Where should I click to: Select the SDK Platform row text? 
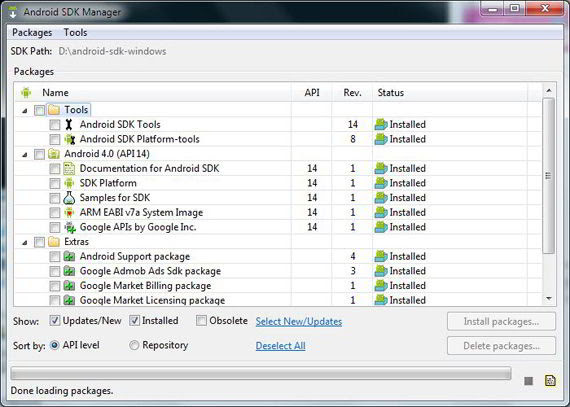(x=108, y=183)
